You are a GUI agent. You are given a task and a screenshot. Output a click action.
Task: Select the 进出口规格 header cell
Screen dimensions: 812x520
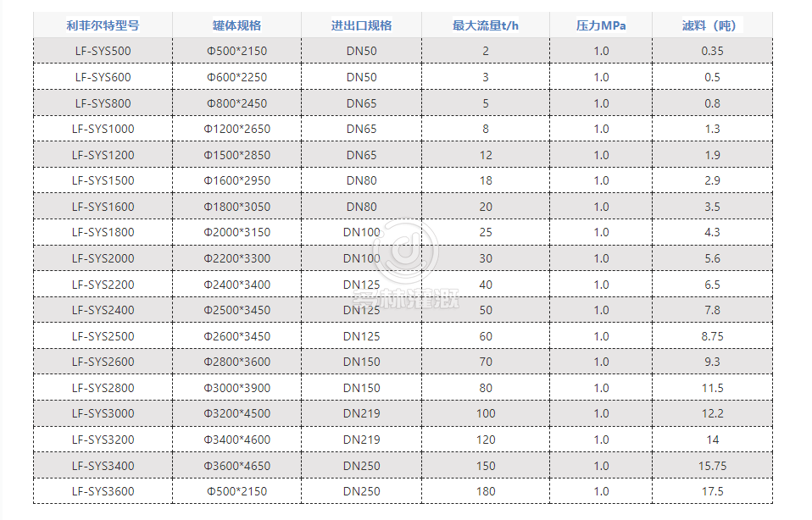[x=361, y=25]
